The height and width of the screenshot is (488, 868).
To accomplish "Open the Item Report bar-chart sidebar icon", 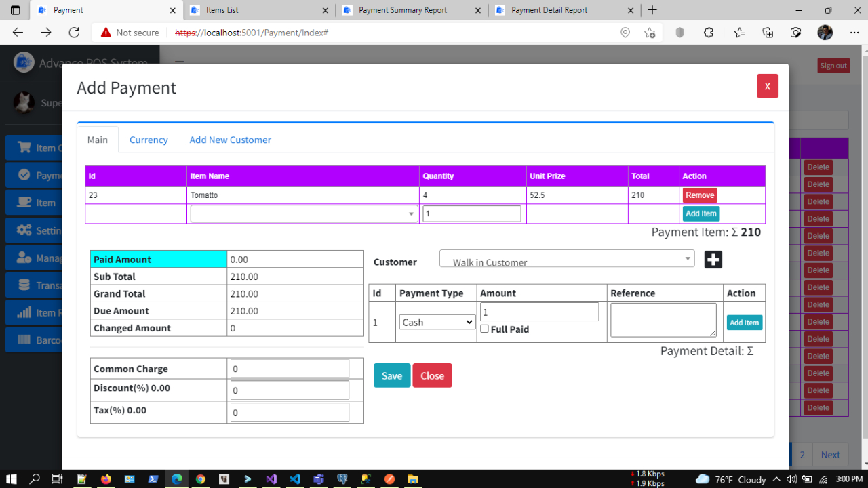I will (x=25, y=312).
